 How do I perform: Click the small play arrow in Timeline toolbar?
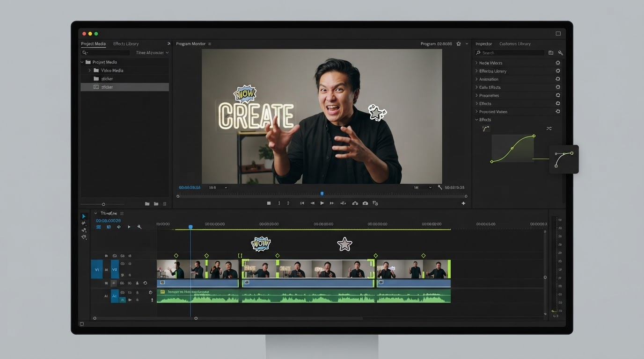[129, 227]
